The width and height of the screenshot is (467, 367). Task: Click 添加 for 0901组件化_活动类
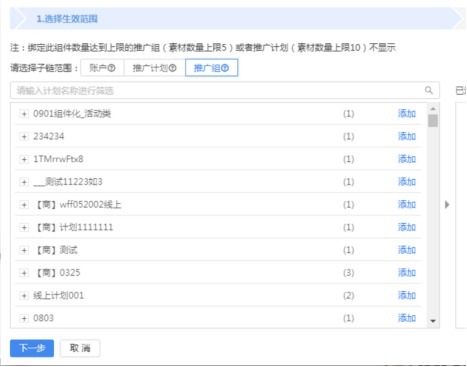407,114
